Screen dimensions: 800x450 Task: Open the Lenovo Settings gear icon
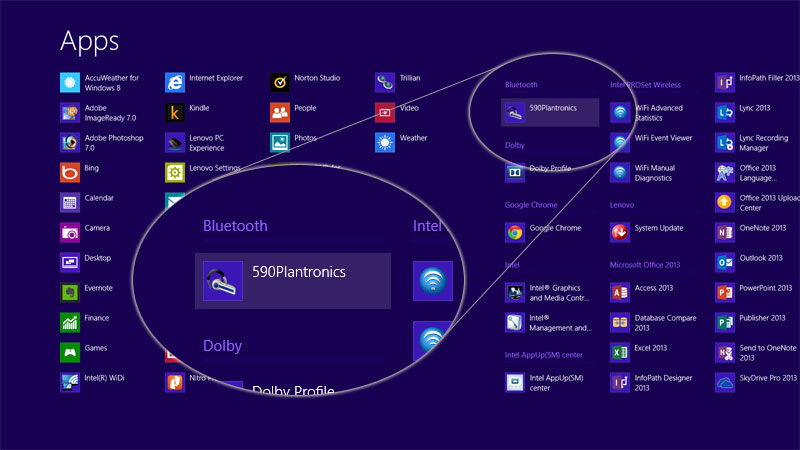click(x=175, y=172)
